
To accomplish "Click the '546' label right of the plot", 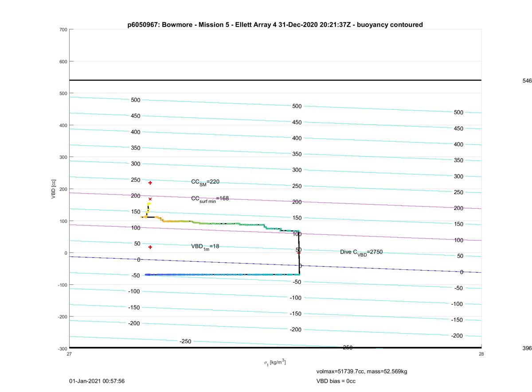I will click(x=527, y=81).
